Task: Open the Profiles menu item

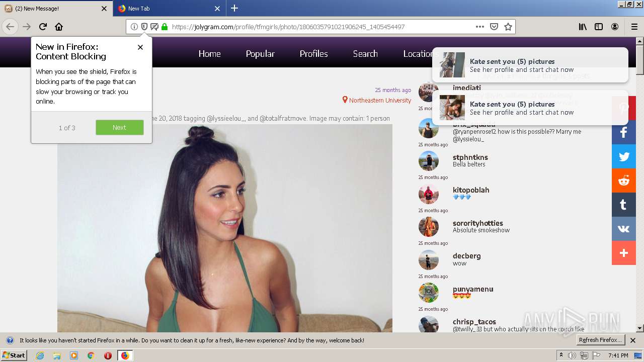Action: [x=313, y=54]
